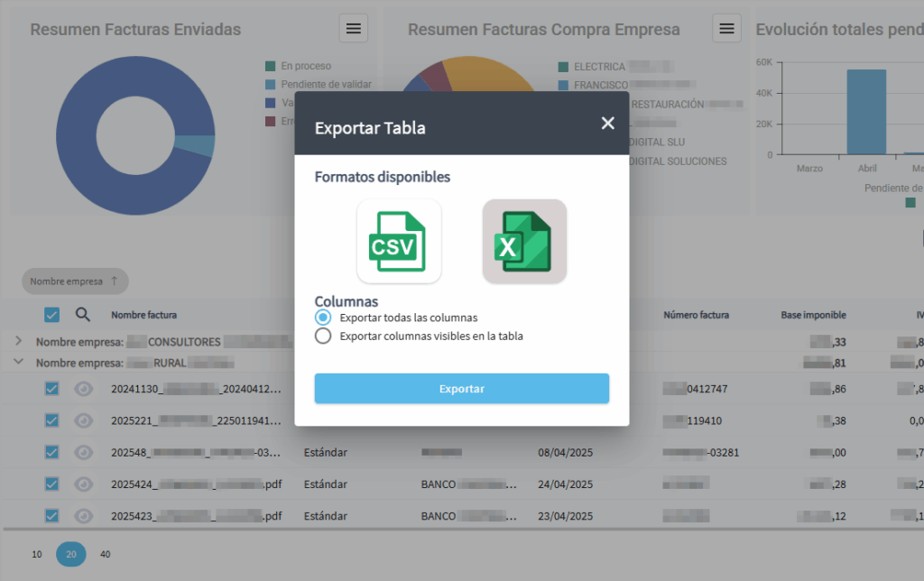Uncheck the 2025221 invoice row checkbox
The height and width of the screenshot is (581, 924).
(51, 420)
